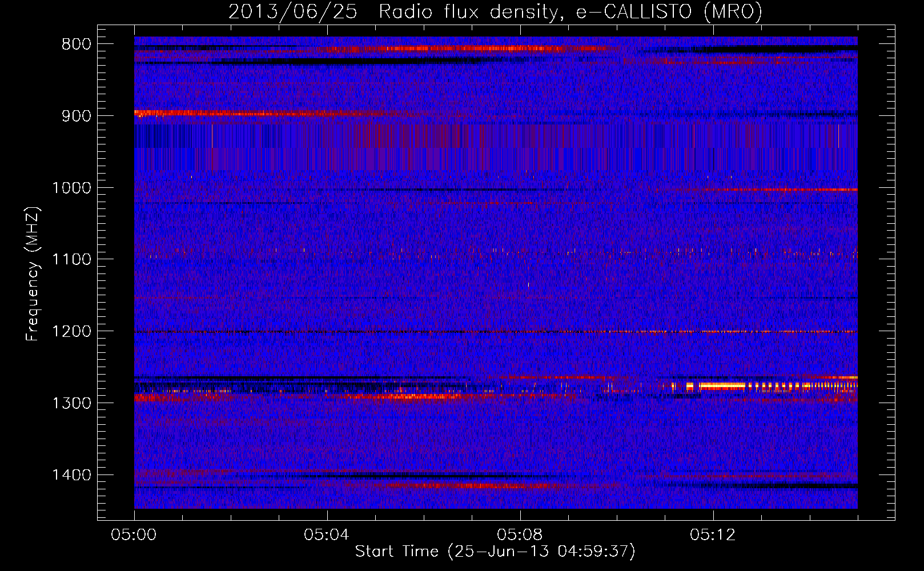924x571 pixels.
Task: Select the 1400 frequency axis label
Action: click(72, 475)
